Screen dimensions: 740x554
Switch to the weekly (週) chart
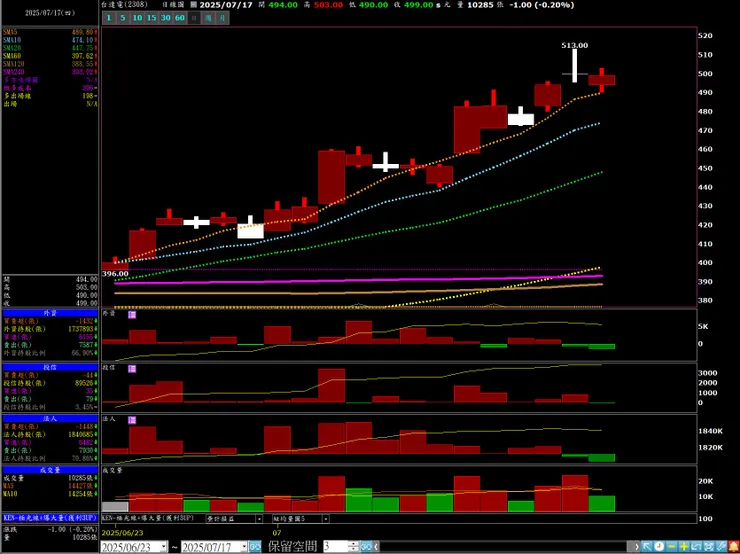[208, 18]
